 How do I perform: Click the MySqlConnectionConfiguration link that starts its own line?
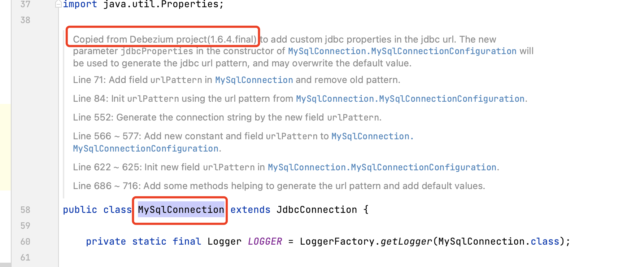pyautogui.click(x=145, y=149)
